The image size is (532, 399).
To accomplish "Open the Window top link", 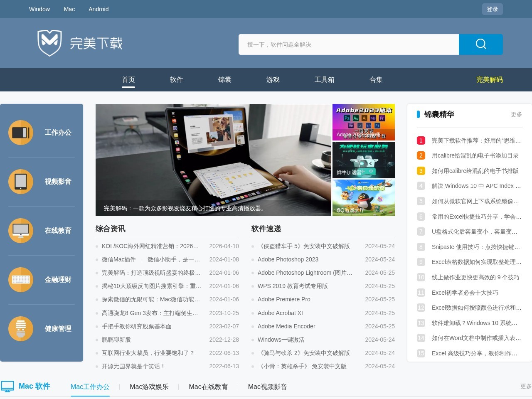I will (39, 9).
